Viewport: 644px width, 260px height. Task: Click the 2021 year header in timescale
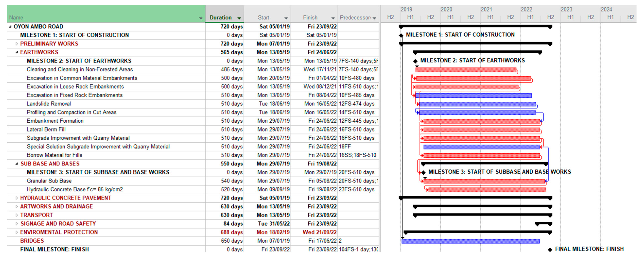(x=486, y=9)
